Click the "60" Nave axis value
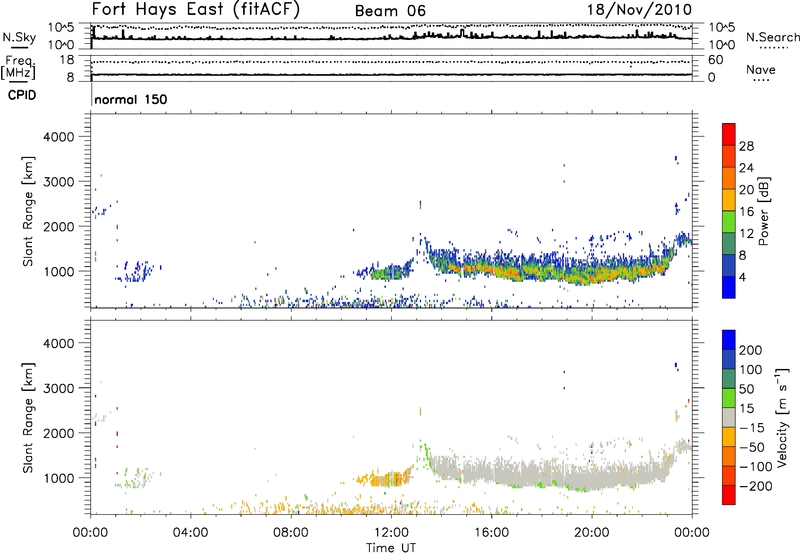 (x=715, y=60)
